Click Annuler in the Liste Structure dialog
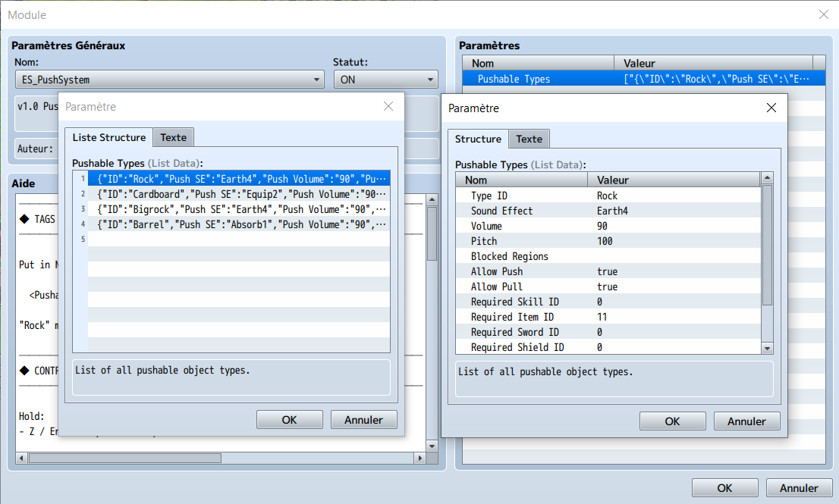The image size is (839, 504). 364,420
